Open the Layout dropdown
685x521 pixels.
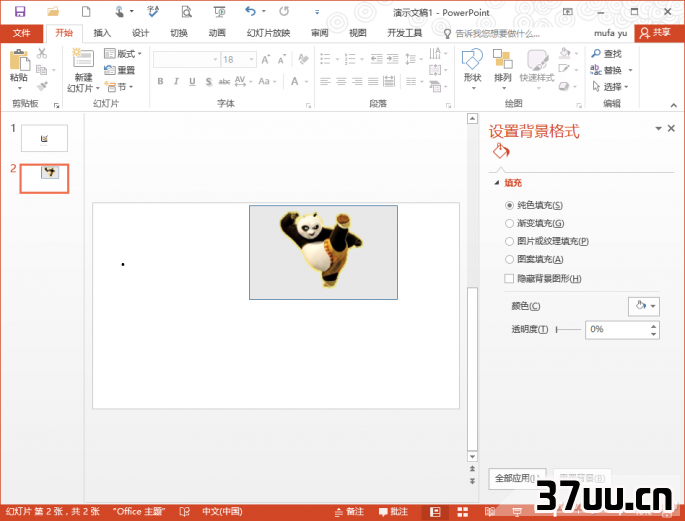point(123,54)
